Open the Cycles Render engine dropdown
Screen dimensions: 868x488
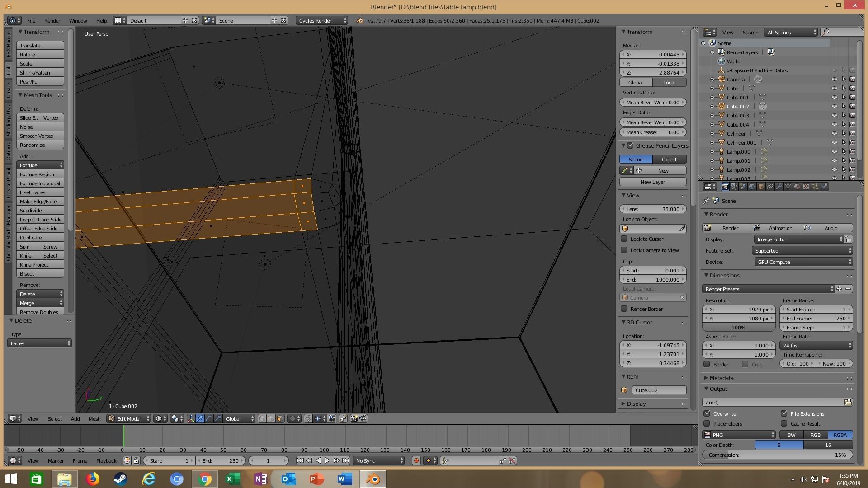(322, 20)
